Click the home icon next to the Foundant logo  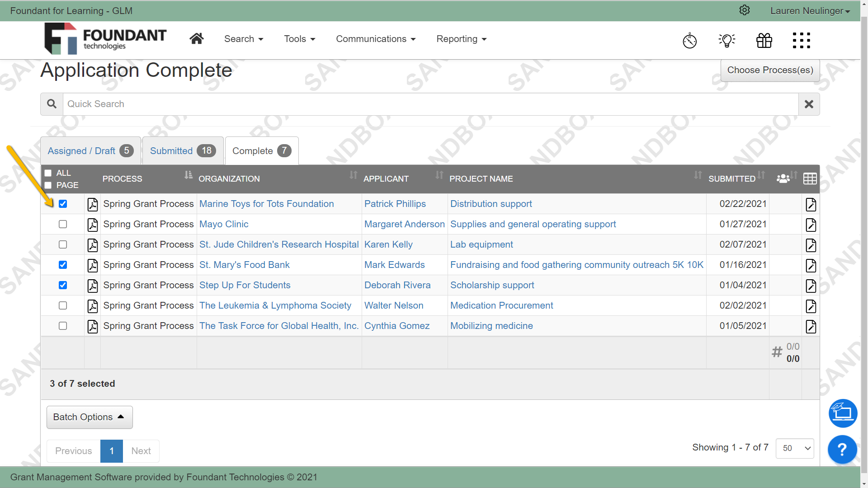pos(197,38)
